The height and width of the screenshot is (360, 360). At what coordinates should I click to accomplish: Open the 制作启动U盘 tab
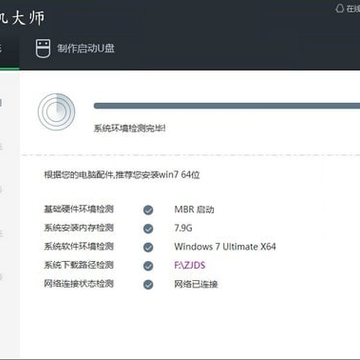75,48
